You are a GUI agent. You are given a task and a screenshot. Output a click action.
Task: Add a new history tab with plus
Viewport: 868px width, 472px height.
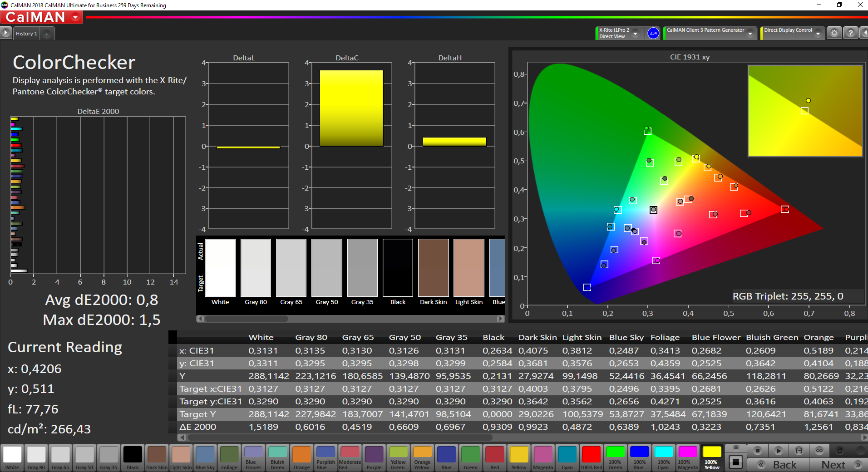(47, 34)
